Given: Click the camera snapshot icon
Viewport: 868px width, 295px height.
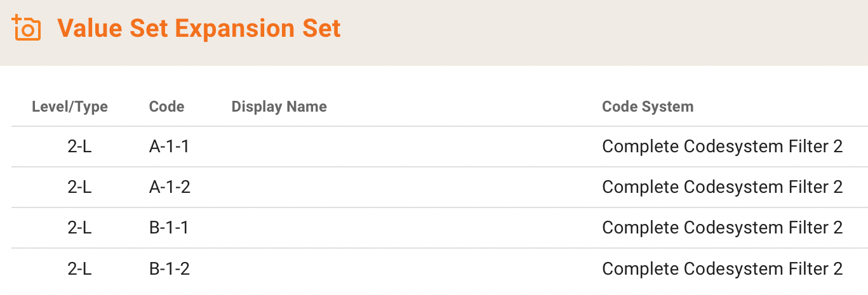Looking at the screenshot, I should pyautogui.click(x=26, y=29).
